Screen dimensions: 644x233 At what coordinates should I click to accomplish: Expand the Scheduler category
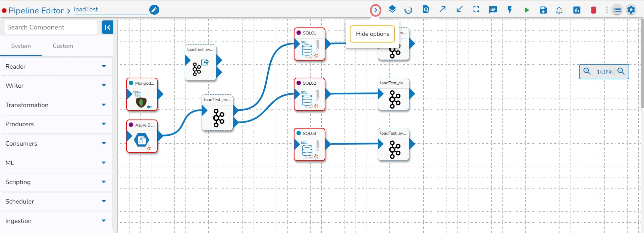pyautogui.click(x=56, y=202)
